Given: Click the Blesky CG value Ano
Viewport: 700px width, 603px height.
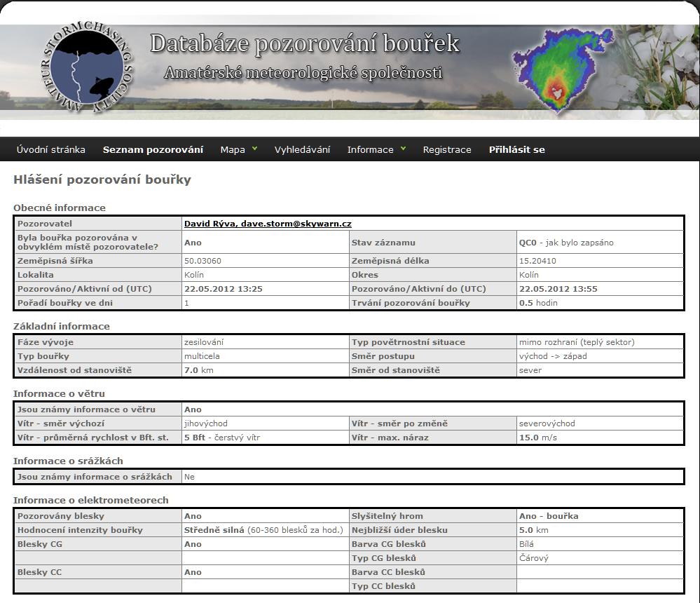Looking at the screenshot, I should click(193, 544).
